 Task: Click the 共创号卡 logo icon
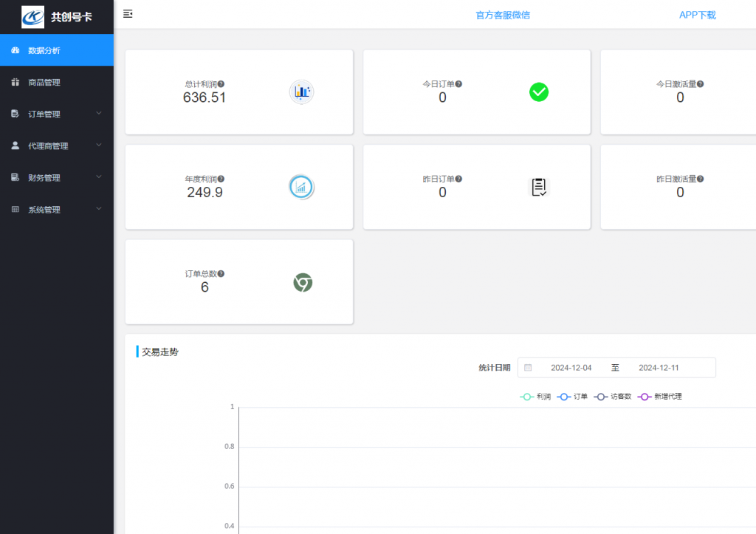point(33,16)
